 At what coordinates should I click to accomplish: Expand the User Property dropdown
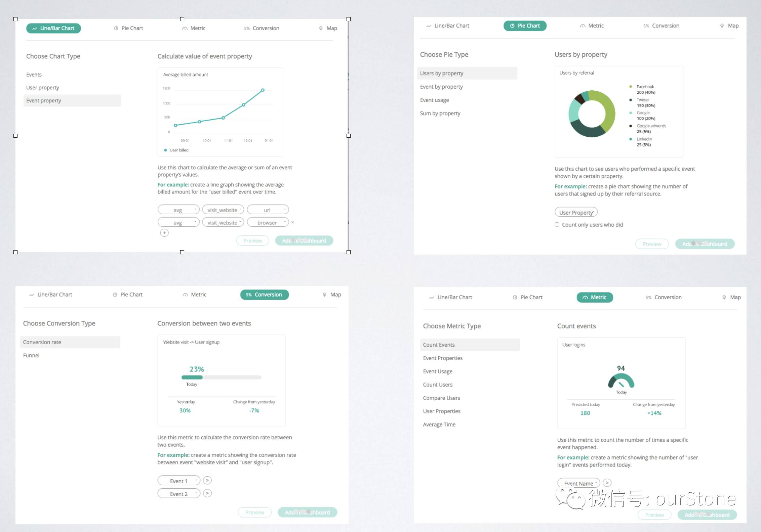click(x=576, y=212)
